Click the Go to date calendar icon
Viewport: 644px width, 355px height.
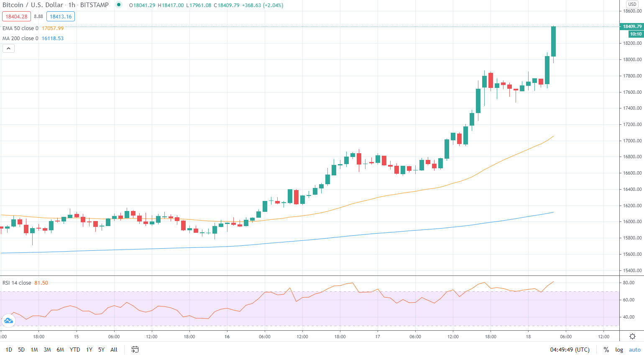pyautogui.click(x=135, y=350)
